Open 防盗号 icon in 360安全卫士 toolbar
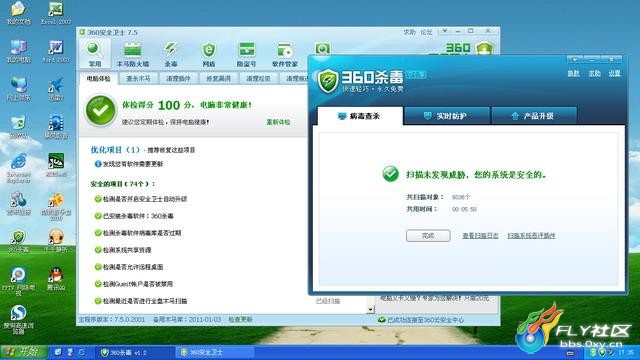 [247, 55]
